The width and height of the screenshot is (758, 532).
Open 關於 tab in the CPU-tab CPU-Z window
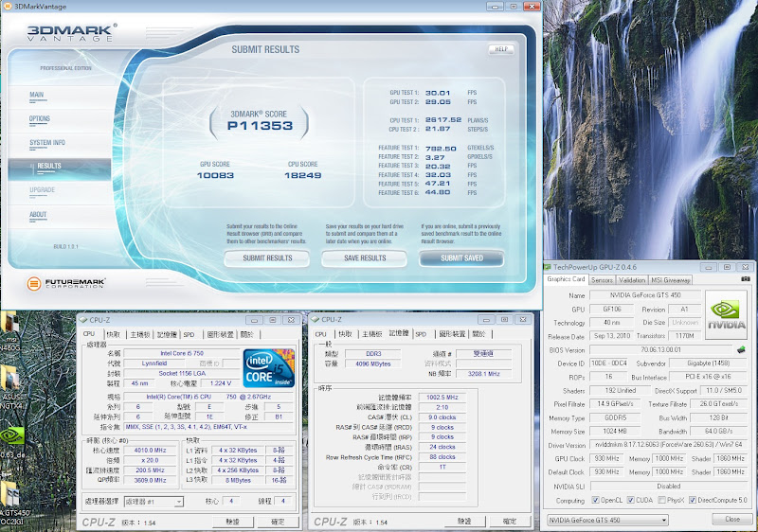pyautogui.click(x=247, y=334)
